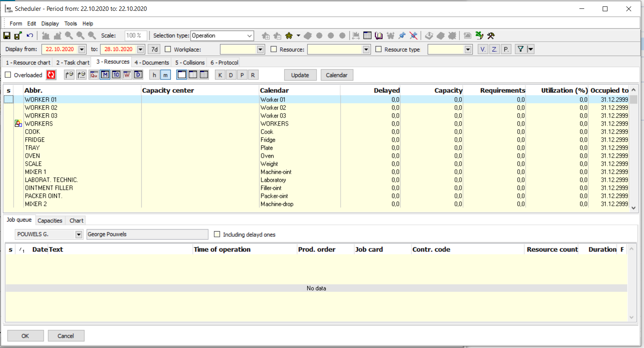Viewport: 644px width, 348px height.
Task: Click the crossed-out pin icon
Action: tap(414, 36)
